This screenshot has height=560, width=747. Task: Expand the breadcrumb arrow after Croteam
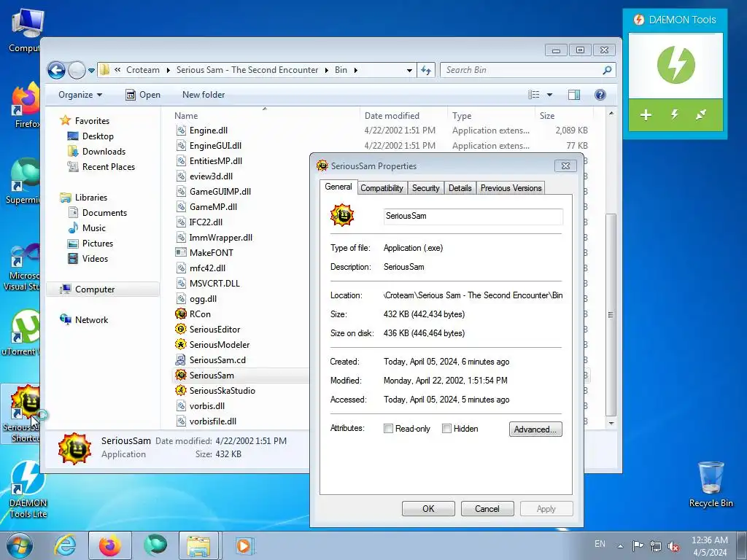(x=169, y=70)
